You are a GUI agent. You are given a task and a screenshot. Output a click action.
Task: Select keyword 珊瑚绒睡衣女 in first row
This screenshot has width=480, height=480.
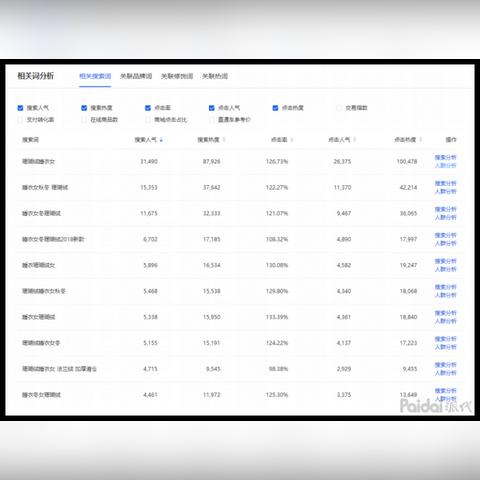38,162
